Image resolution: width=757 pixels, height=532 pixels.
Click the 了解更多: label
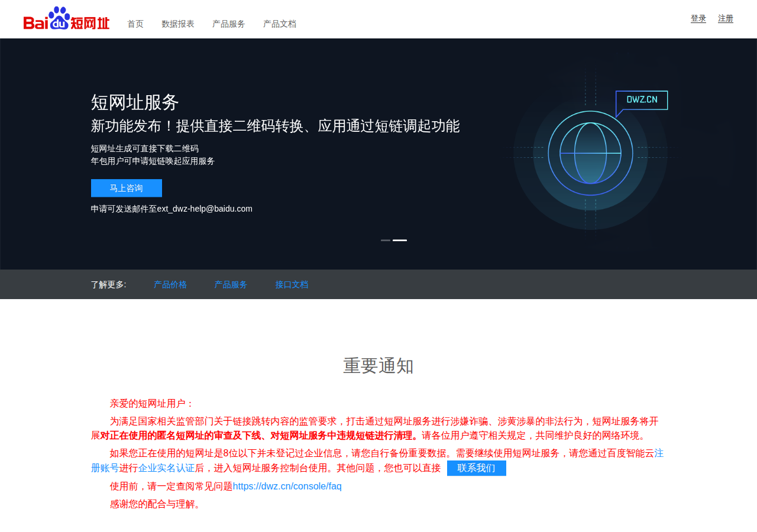pos(108,284)
